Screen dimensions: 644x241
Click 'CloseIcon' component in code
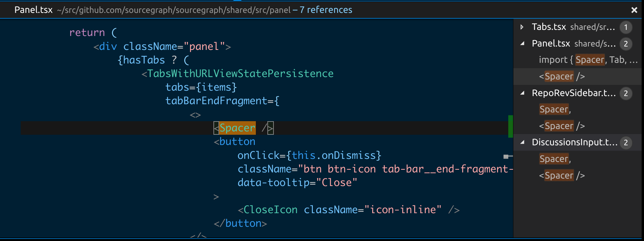[x=270, y=210]
